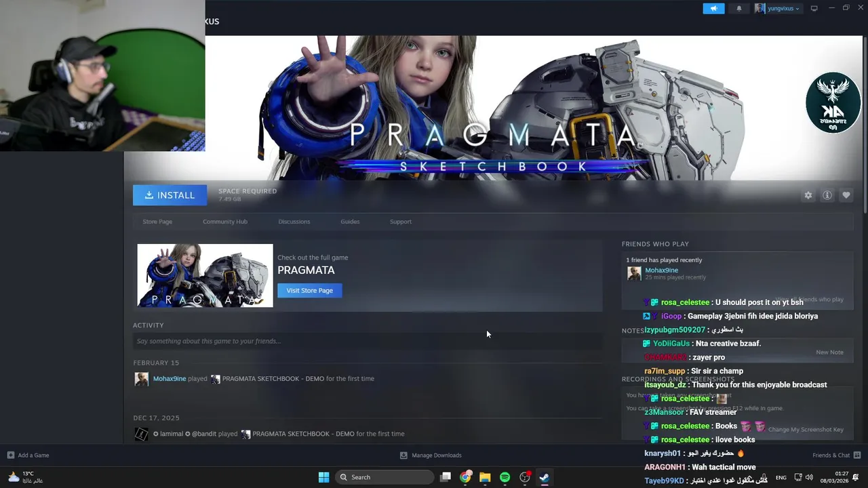Click game icon in February 15 activity
The height and width of the screenshot is (488, 868).
[215, 379]
